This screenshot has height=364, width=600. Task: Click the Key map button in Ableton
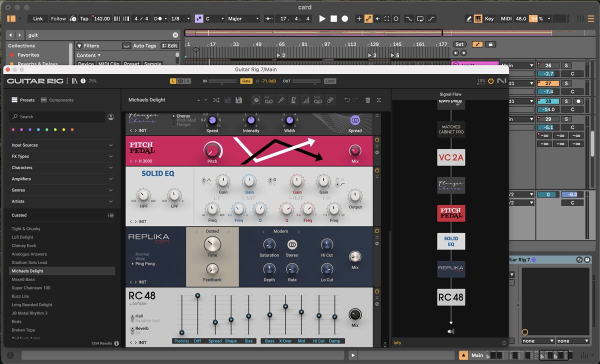point(489,18)
